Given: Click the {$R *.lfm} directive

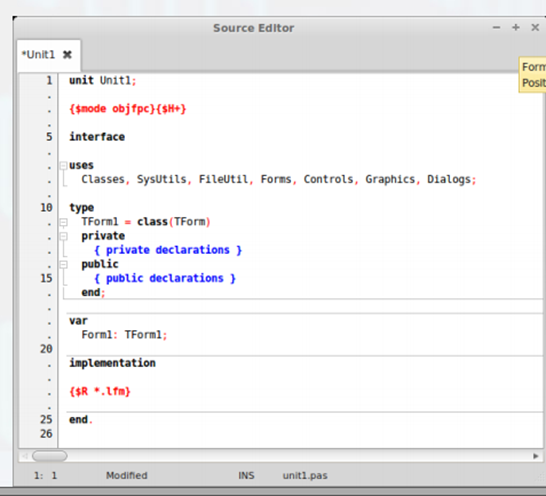Looking at the screenshot, I should [100, 392].
